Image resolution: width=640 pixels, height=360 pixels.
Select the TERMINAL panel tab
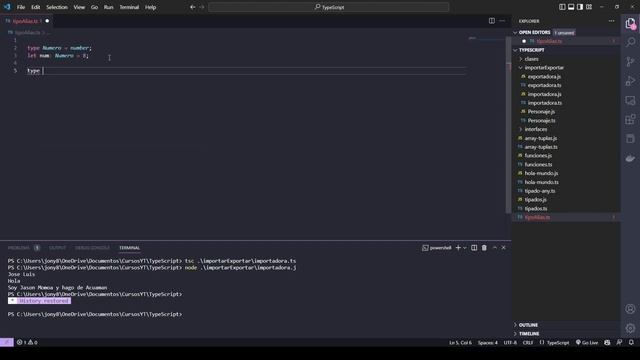pyautogui.click(x=129, y=248)
